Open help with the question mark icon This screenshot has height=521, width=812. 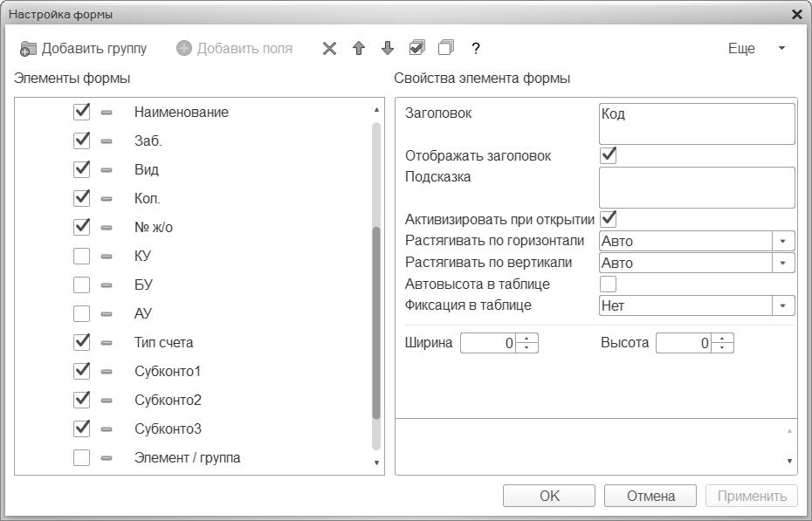coord(476,49)
